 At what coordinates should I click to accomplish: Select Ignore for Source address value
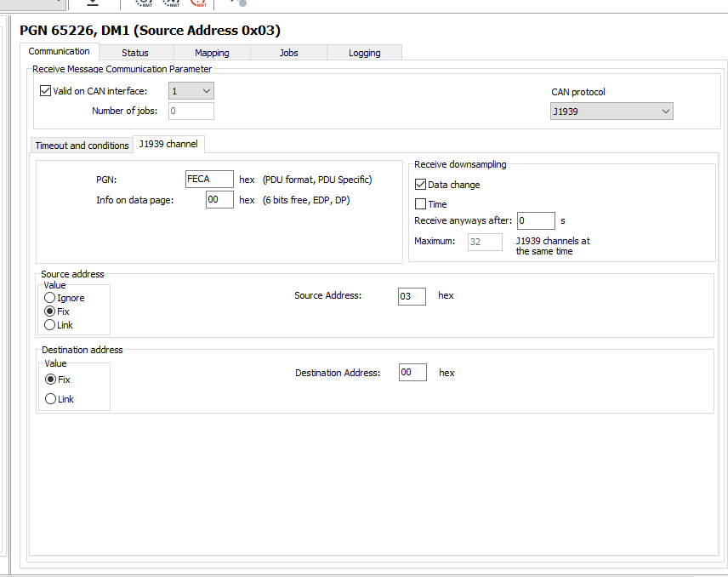point(50,299)
